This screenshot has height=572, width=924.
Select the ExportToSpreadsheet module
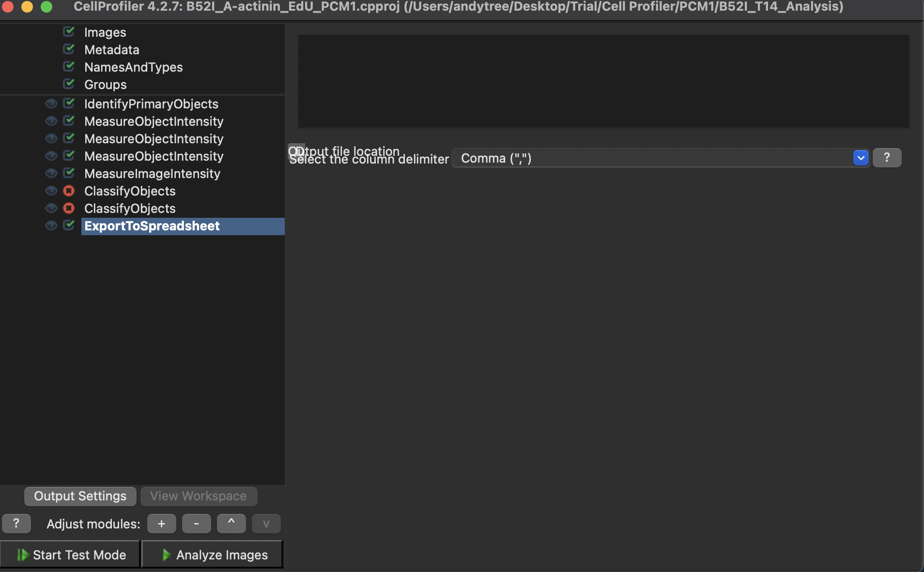[x=152, y=226]
